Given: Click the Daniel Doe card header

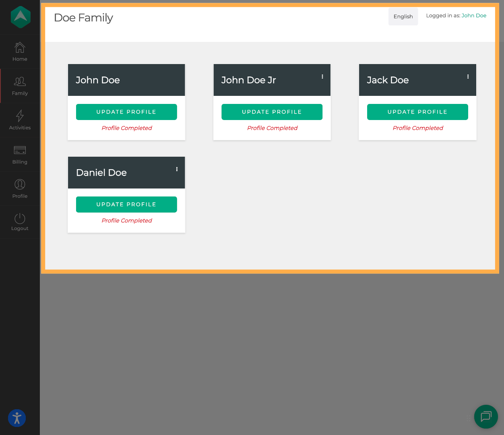Looking at the screenshot, I should coord(101,173).
